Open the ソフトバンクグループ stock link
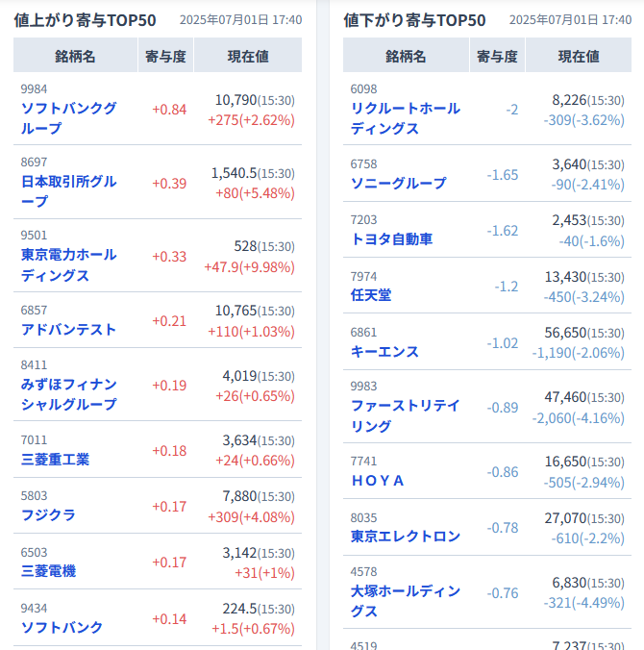 pos(68,118)
